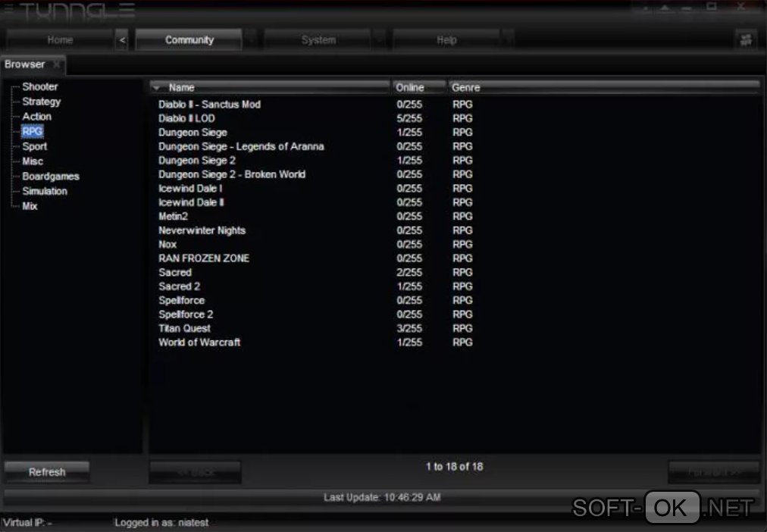The height and width of the screenshot is (532, 767).
Task: Sort by the Online column header
Action: coord(418,87)
